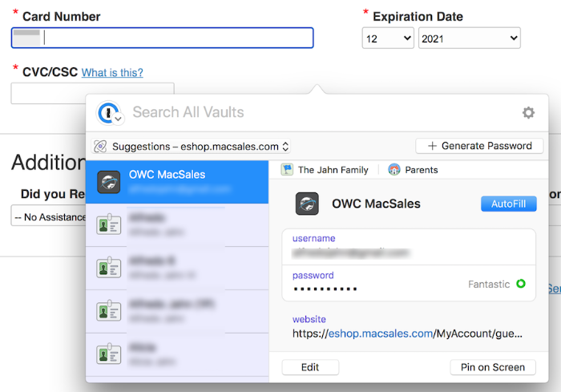Click the OWC MacSales icon in details
This screenshot has height=392, width=561.
click(307, 204)
